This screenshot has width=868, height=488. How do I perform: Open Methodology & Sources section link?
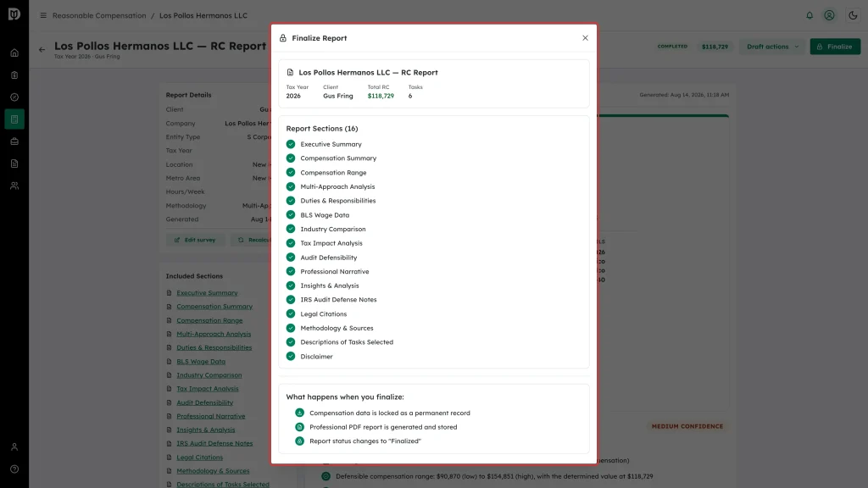(213, 471)
